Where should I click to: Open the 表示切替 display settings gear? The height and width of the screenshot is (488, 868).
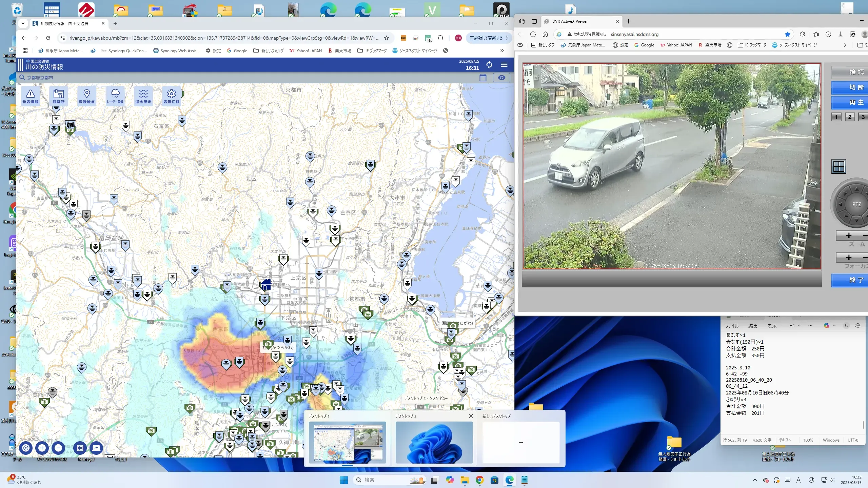(172, 96)
